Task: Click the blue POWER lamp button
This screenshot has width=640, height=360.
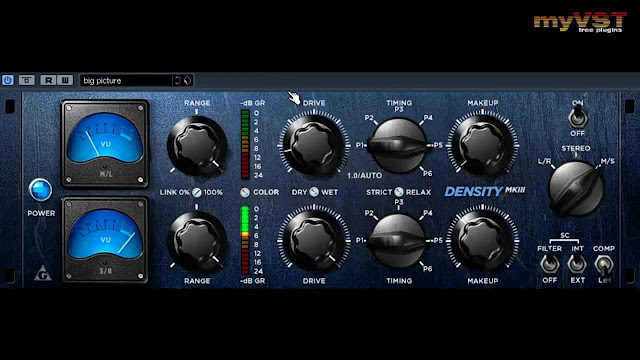Action: (x=41, y=190)
